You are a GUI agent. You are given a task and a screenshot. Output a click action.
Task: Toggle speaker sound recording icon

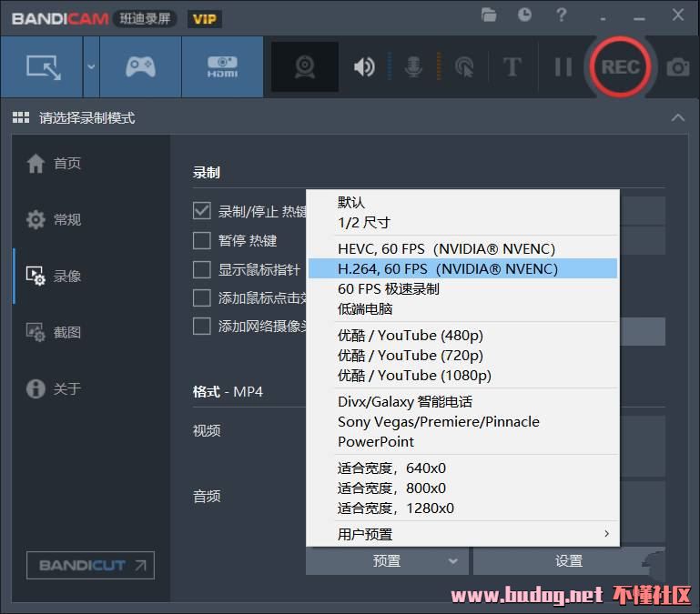pos(364,67)
